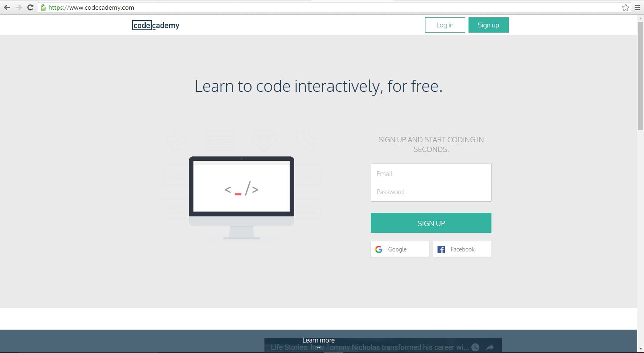Click the browser forward arrow
This screenshot has height=353, width=644.
[19, 7]
